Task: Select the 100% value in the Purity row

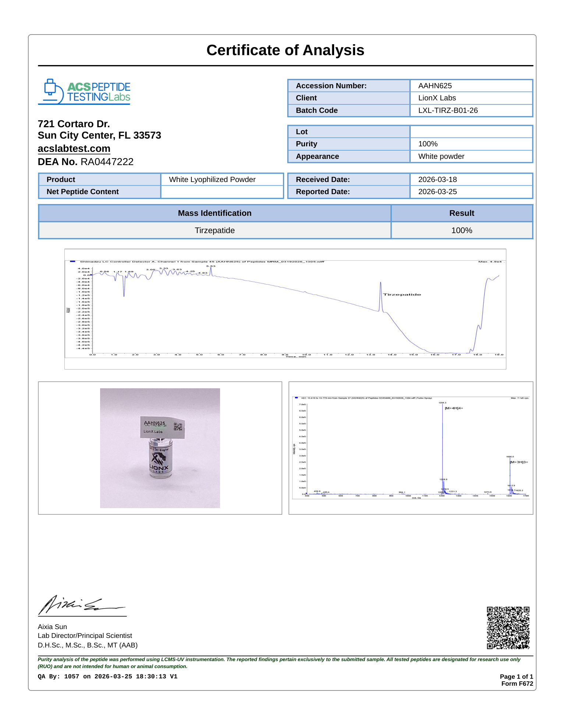Action: [428, 144]
